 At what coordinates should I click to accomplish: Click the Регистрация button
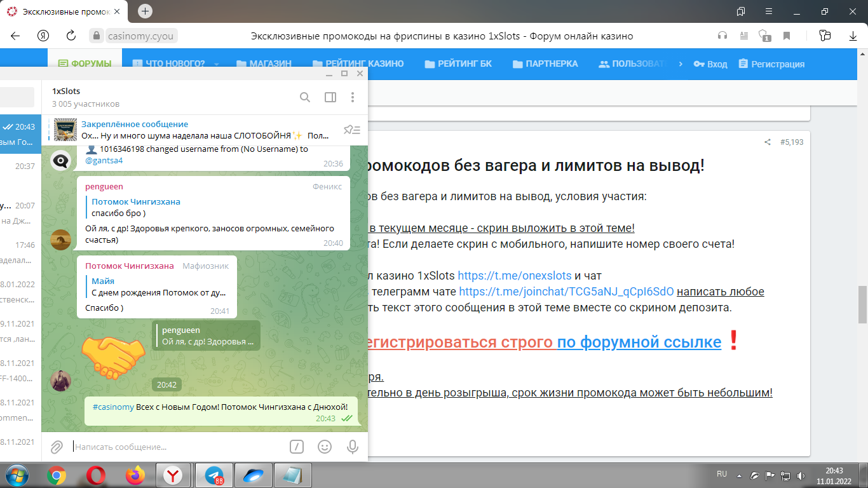tap(771, 64)
